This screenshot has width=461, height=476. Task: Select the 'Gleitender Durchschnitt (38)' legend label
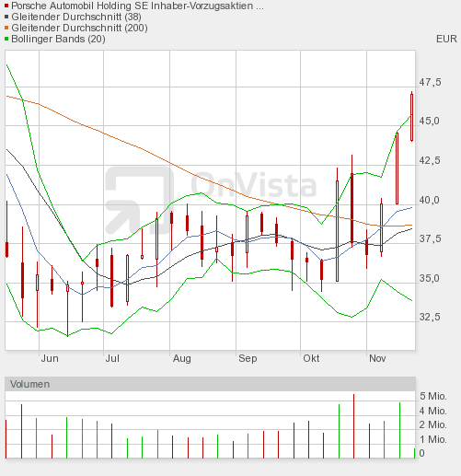pyautogui.click(x=76, y=17)
